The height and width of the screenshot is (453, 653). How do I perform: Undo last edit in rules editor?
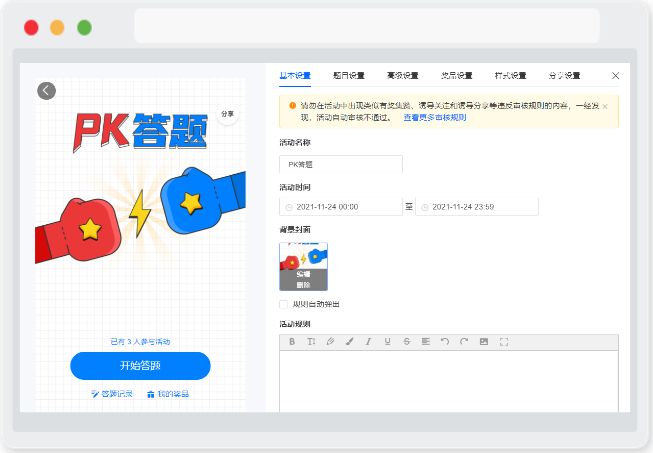[445, 342]
